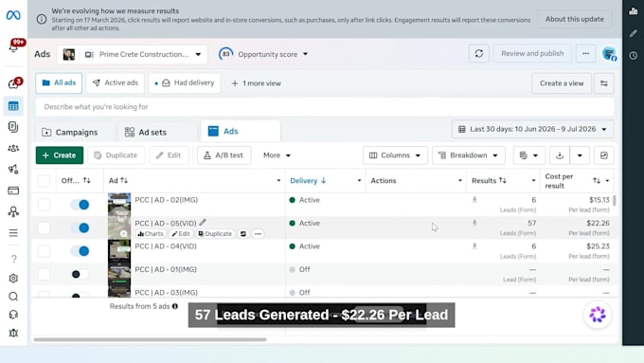Viewport: 644px width, 363px height.
Task: Select the Active ads view
Action: tap(116, 83)
